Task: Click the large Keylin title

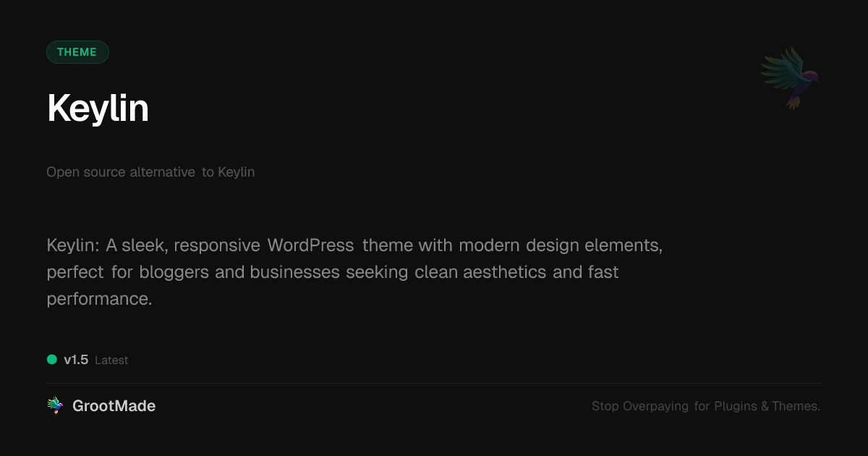Action: point(98,109)
